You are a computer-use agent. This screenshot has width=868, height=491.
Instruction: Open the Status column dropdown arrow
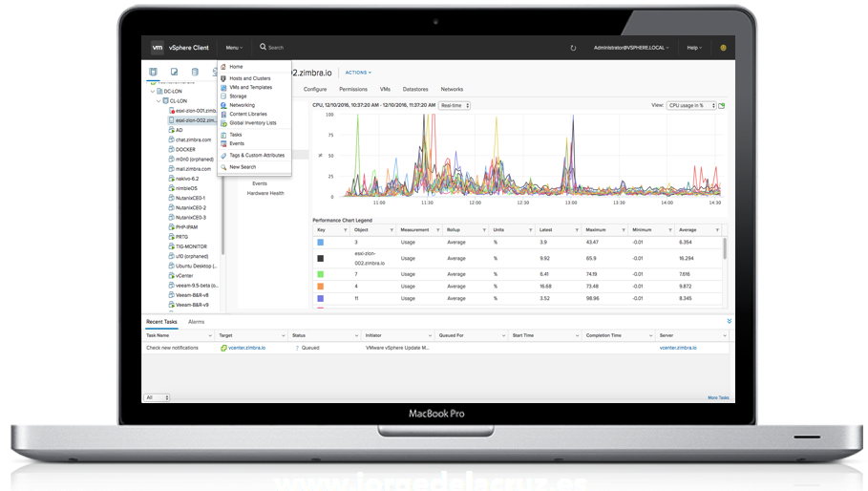pos(356,335)
